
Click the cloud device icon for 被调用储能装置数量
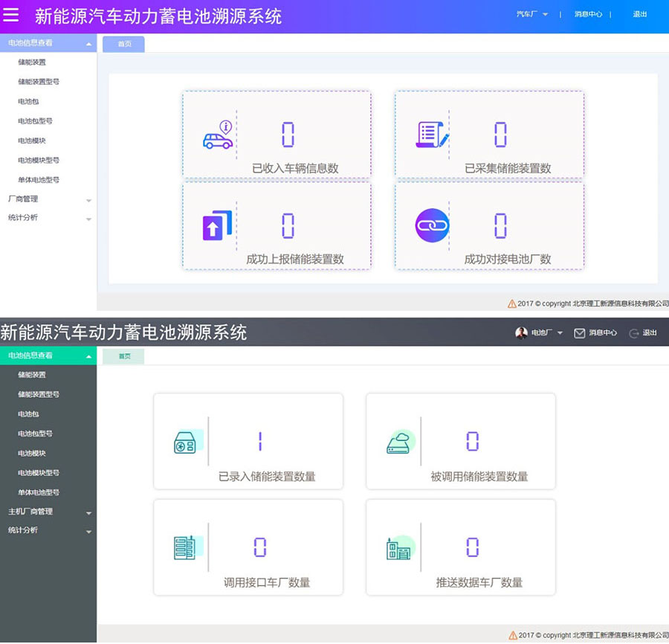click(x=401, y=441)
